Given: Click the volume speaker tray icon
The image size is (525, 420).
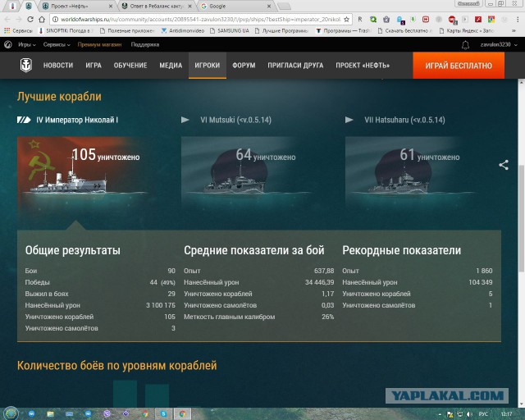Looking at the screenshot, I should click(469, 414).
